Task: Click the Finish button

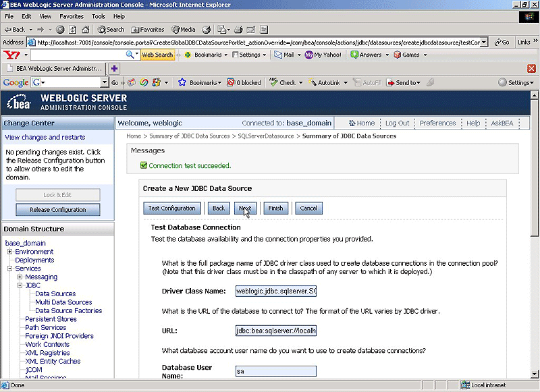Action: (275, 208)
